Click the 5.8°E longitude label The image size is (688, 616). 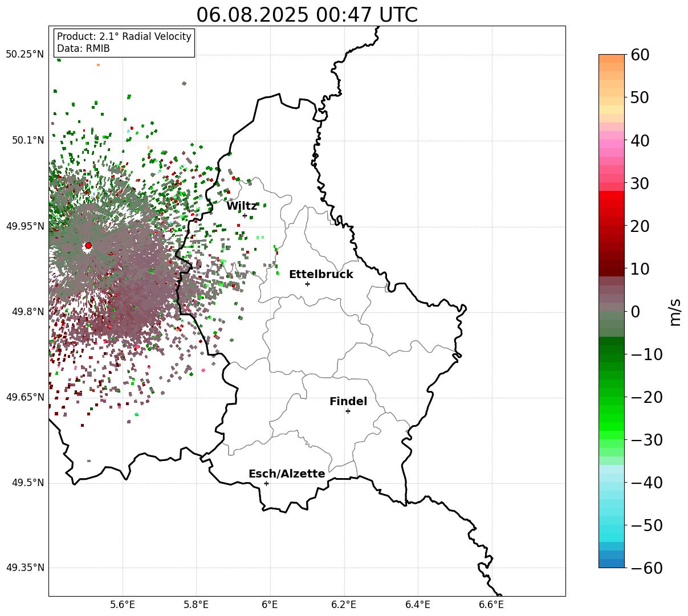[x=197, y=605]
